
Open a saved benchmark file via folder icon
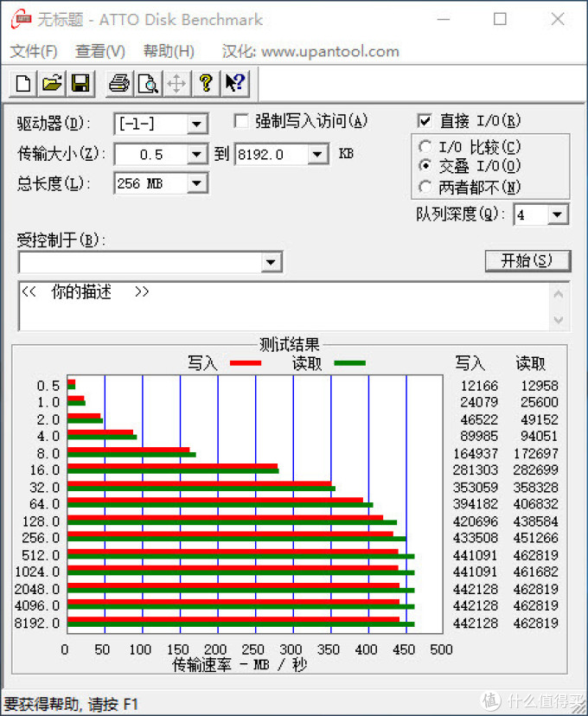click(x=52, y=83)
